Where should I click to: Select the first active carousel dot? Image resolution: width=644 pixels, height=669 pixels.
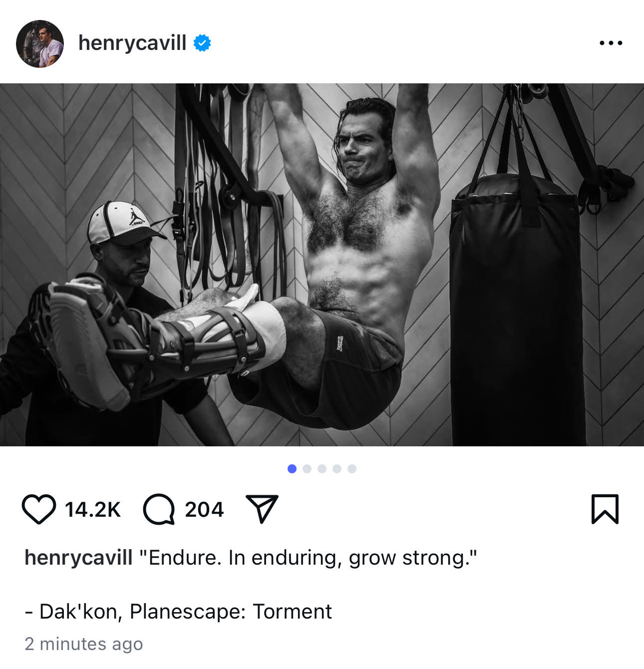[x=292, y=469]
